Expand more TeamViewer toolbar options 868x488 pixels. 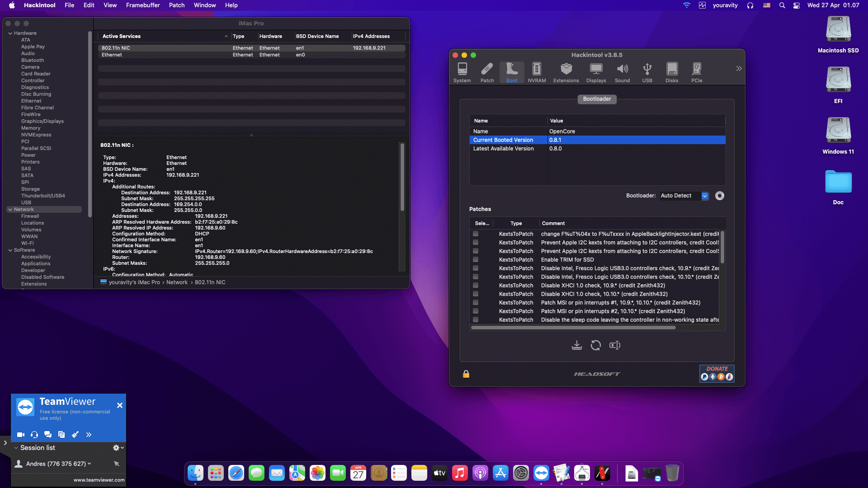(89, 435)
